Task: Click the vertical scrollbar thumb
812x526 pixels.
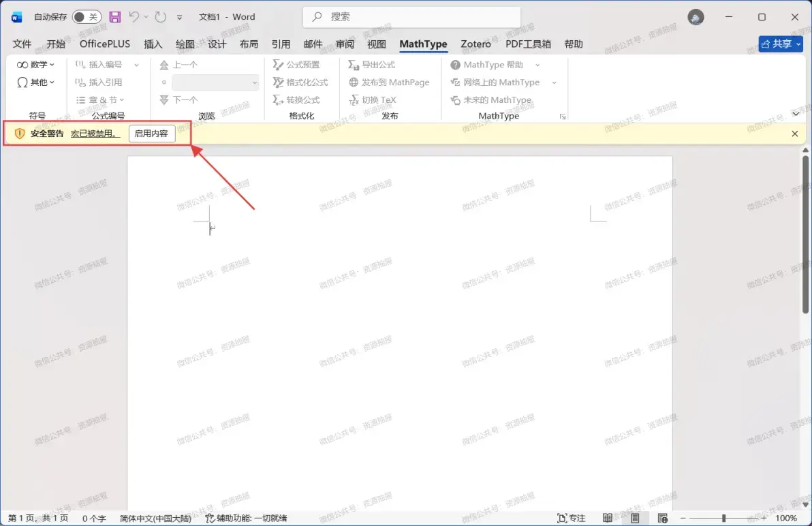Action: 805,234
